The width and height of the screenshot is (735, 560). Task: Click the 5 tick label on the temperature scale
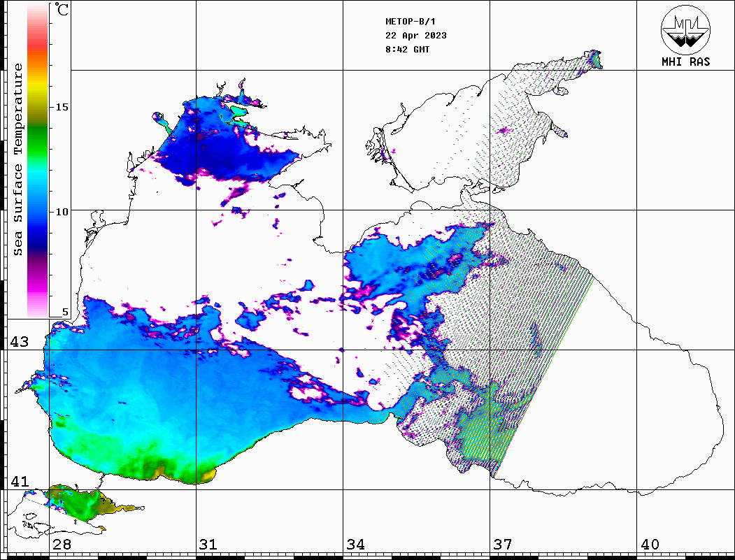click(66, 313)
